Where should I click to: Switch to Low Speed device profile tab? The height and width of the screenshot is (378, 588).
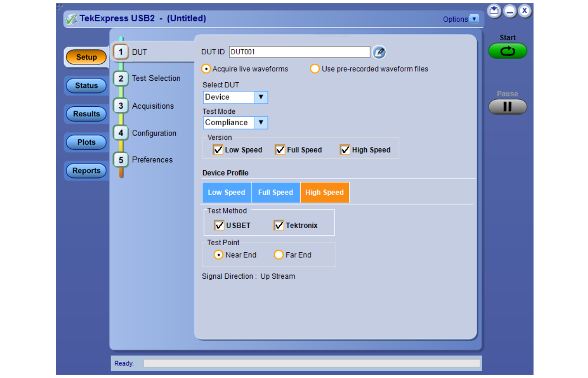click(226, 192)
